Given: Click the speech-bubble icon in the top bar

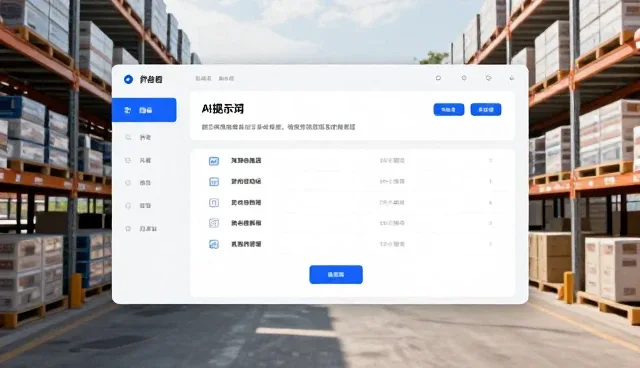Looking at the screenshot, I should [438, 78].
